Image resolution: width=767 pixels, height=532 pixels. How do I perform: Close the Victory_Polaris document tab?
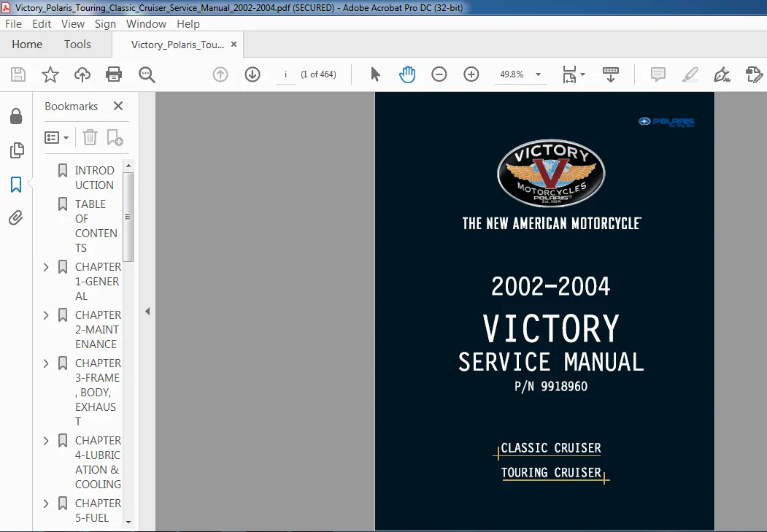click(234, 44)
